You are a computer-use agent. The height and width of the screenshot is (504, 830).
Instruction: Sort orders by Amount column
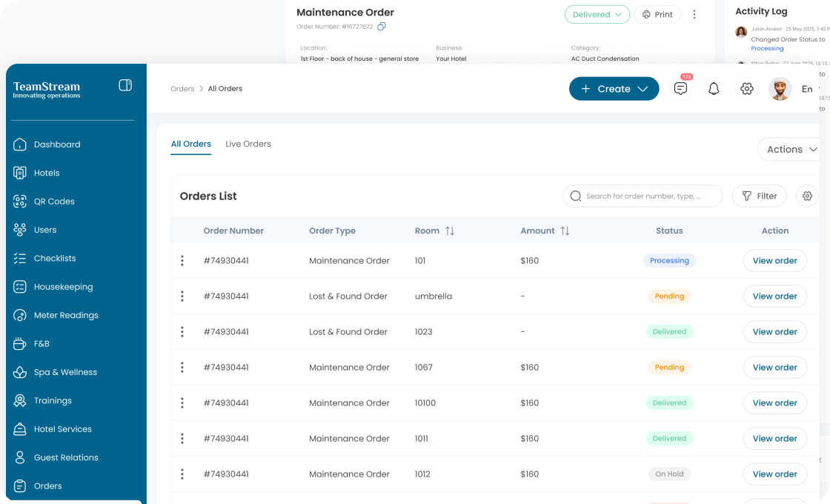pyautogui.click(x=565, y=231)
